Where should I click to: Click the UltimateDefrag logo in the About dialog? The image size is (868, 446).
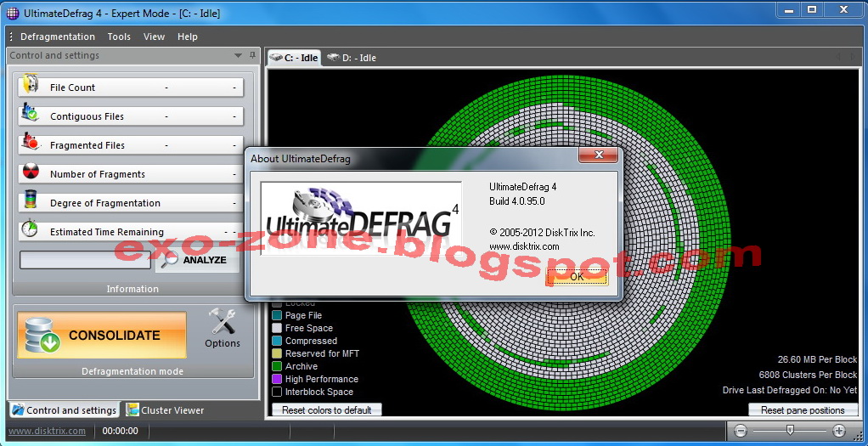coord(361,218)
